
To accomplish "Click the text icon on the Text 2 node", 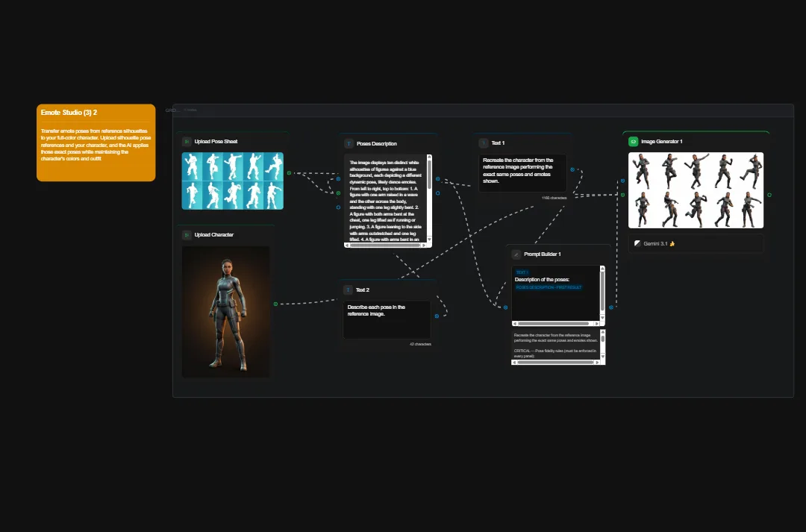I will coord(348,290).
